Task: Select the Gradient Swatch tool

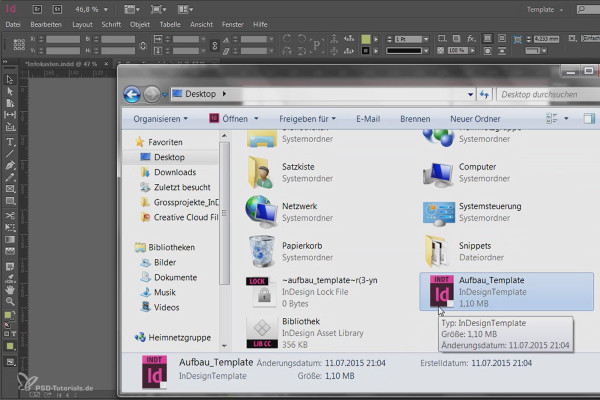Action: pyautogui.click(x=10, y=240)
